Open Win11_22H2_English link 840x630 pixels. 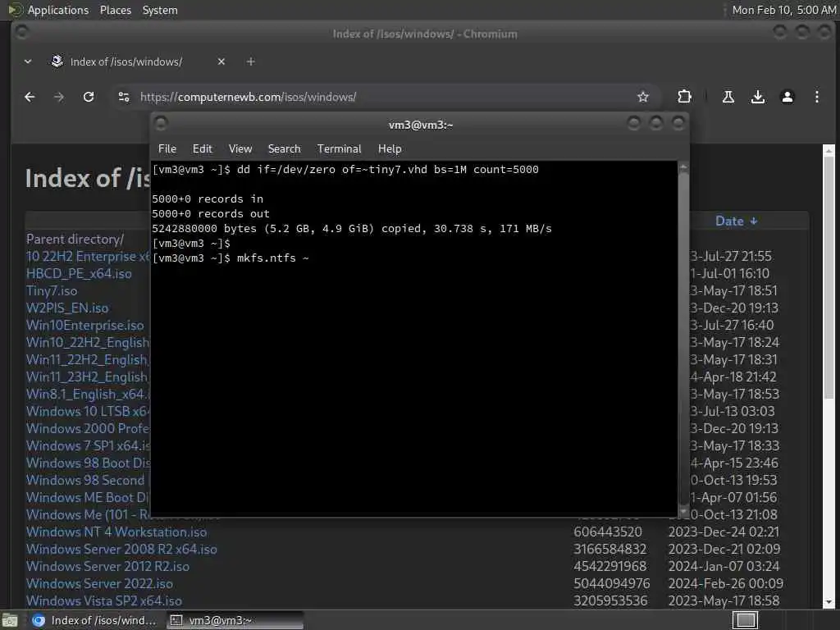click(x=88, y=359)
